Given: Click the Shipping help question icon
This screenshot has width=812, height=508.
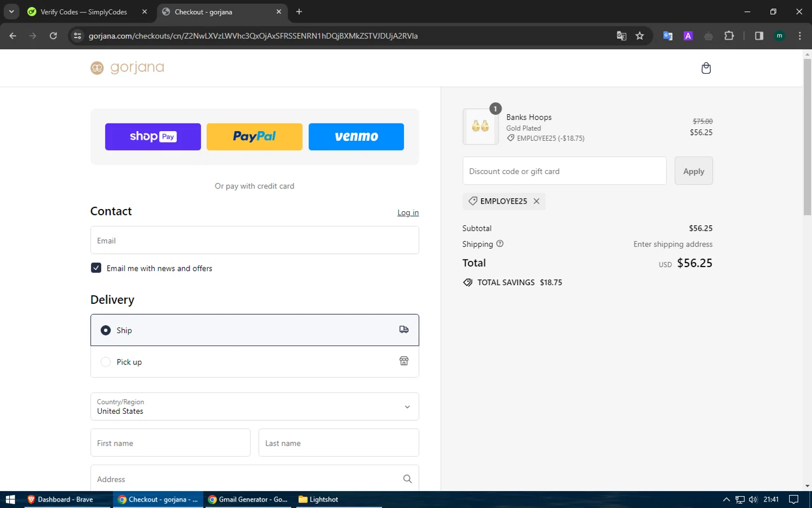Looking at the screenshot, I should point(500,244).
